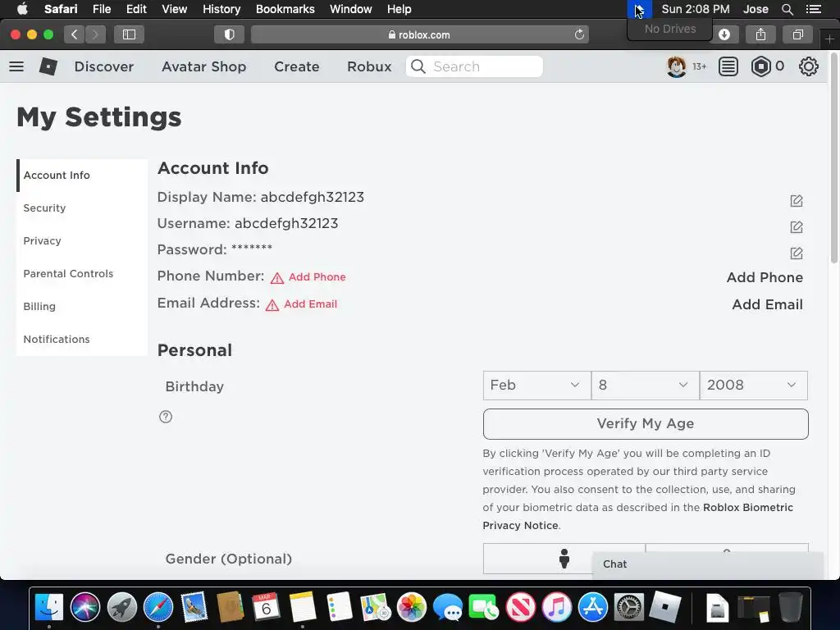Open the Roblox app in the dock
840x630 pixels.
664,607
